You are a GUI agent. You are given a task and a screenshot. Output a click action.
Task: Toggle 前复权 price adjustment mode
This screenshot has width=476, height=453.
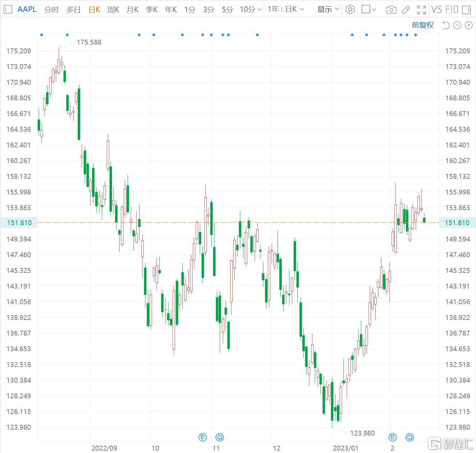[423, 25]
